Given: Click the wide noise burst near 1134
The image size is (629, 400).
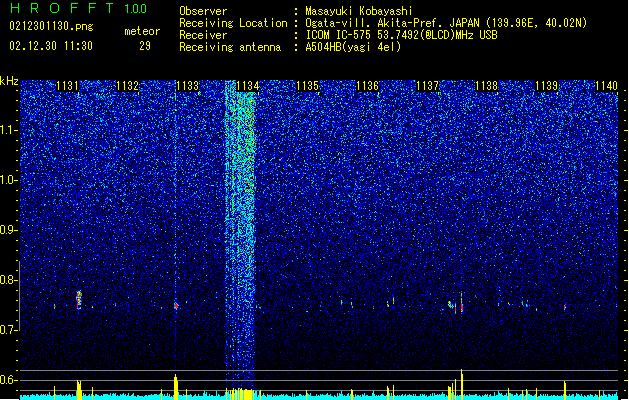Looking at the screenshot, I should tap(240, 235).
